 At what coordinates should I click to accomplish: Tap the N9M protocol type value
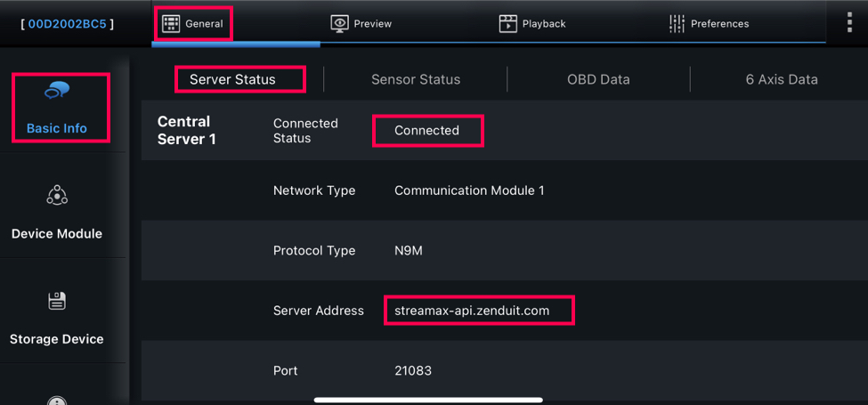click(409, 251)
